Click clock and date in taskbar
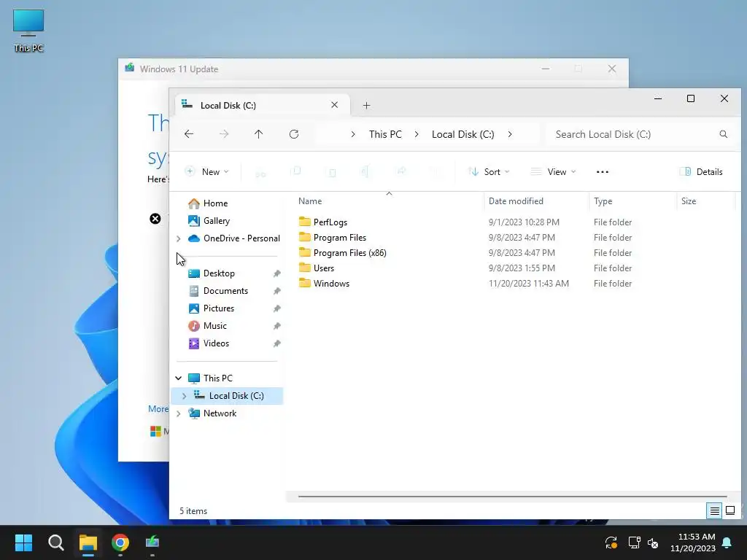This screenshot has width=747, height=560. tap(693, 542)
